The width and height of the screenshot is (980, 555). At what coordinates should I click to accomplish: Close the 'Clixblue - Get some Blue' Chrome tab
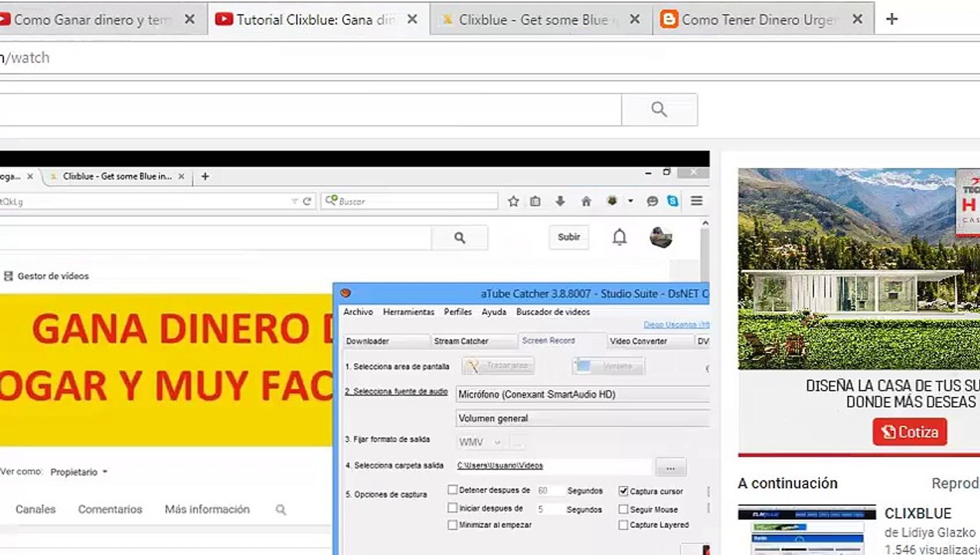635,20
